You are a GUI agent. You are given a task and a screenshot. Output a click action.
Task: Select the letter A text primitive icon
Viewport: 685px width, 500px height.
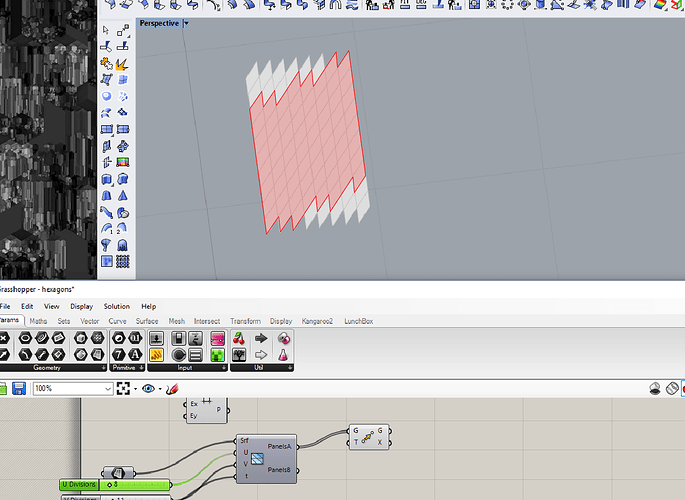135,355
